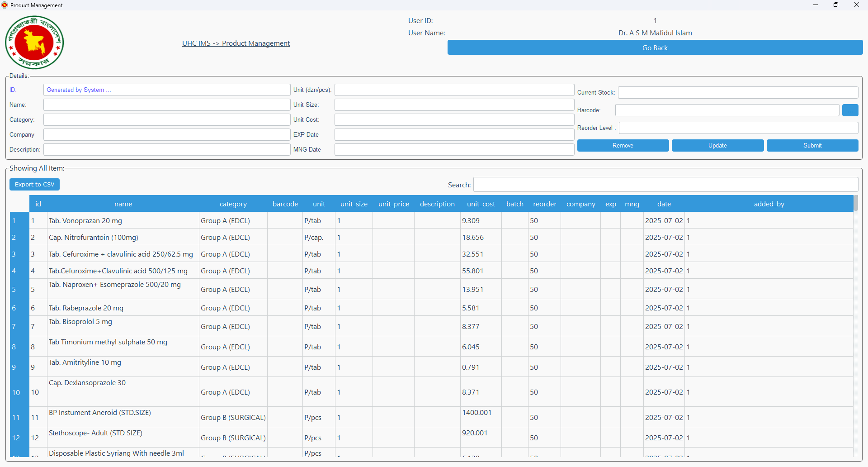
Task: Click the name column header
Action: [123, 204]
